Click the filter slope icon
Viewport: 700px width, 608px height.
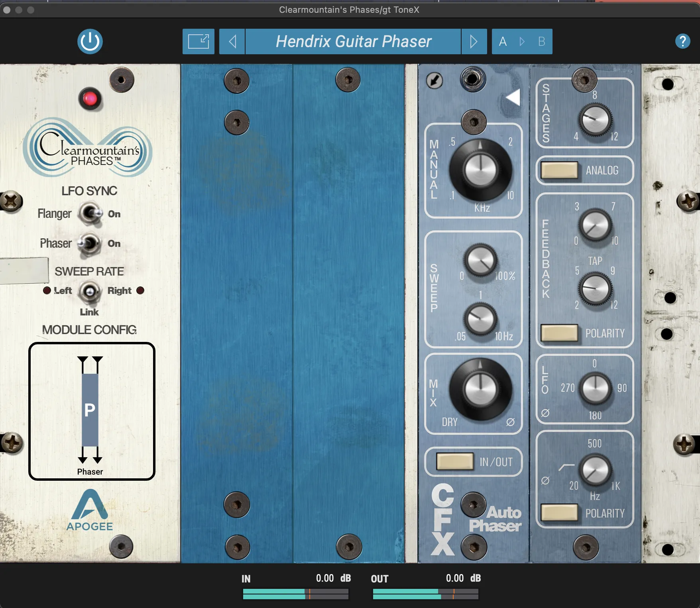(x=566, y=467)
